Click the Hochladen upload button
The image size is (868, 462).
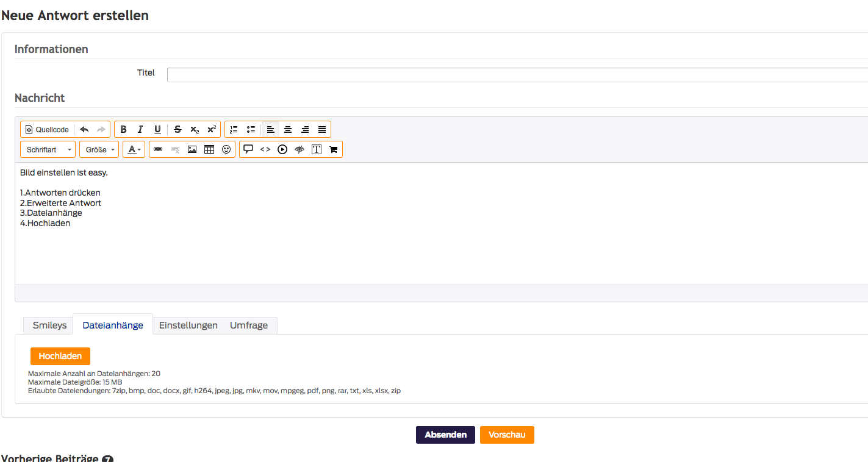pos(60,356)
